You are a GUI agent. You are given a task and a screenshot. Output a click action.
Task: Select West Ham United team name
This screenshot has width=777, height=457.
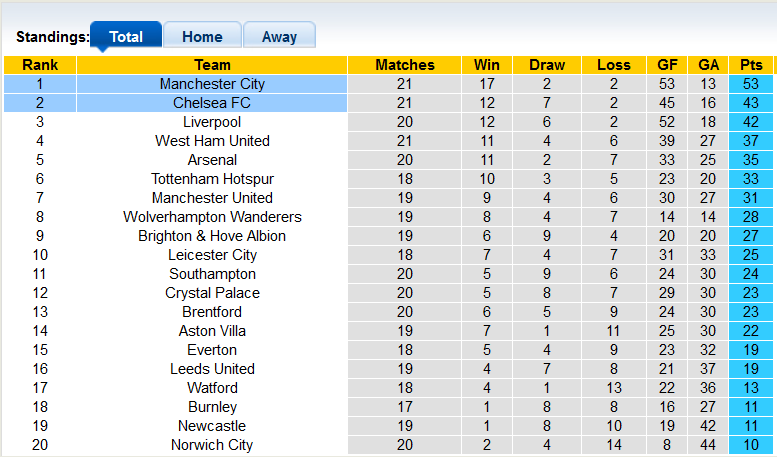(212, 141)
